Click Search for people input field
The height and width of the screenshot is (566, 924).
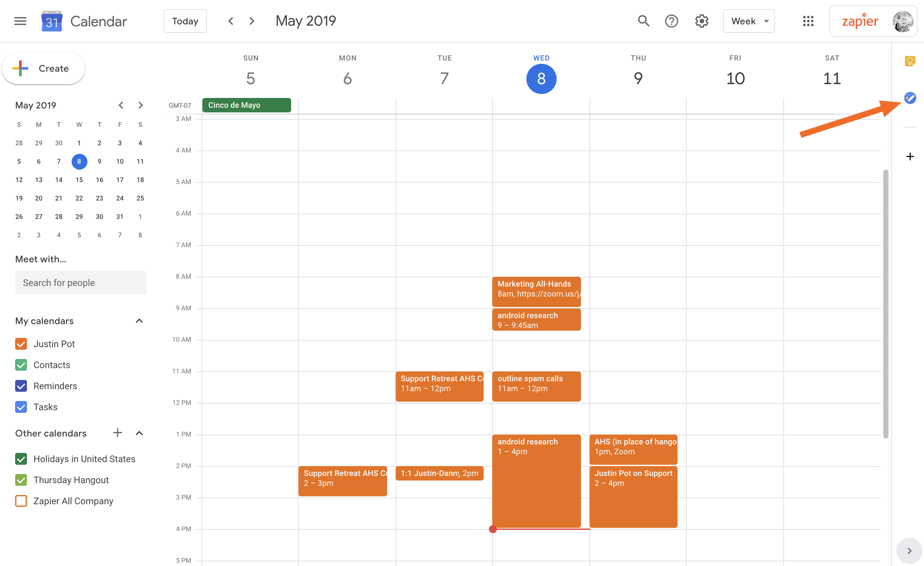pyautogui.click(x=80, y=283)
